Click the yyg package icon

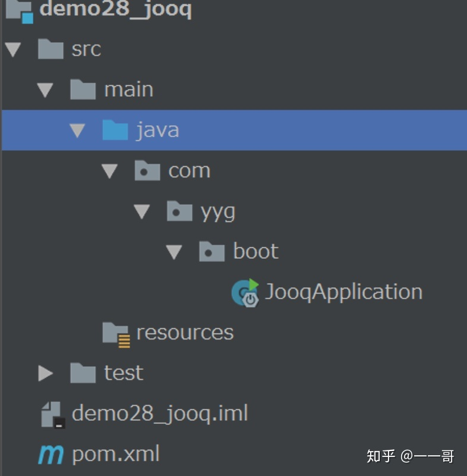179,211
